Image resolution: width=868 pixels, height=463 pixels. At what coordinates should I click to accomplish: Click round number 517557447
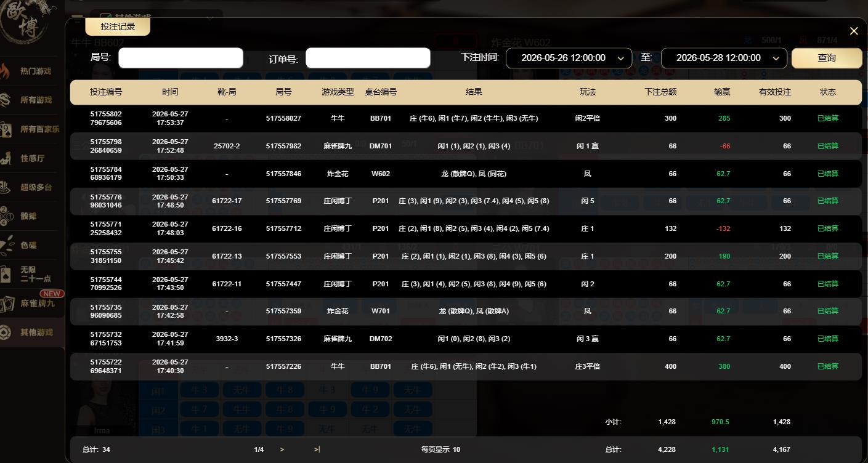[283, 284]
